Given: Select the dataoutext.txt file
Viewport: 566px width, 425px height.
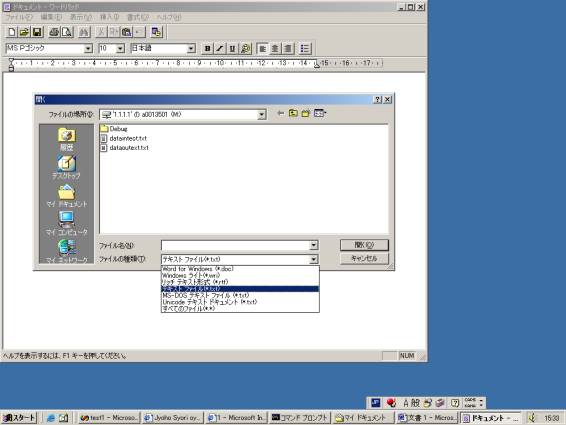Looking at the screenshot, I should click(125, 148).
